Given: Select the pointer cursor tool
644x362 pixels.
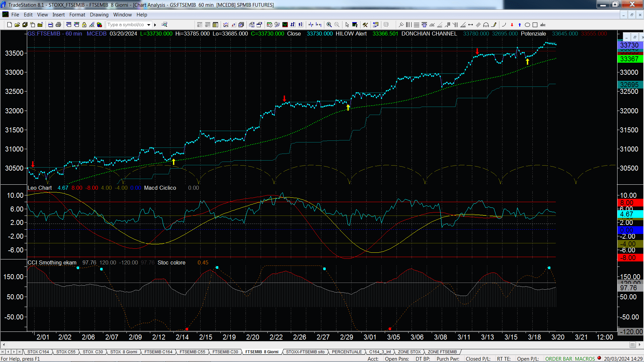Looking at the screenshot, I should pos(347,25).
